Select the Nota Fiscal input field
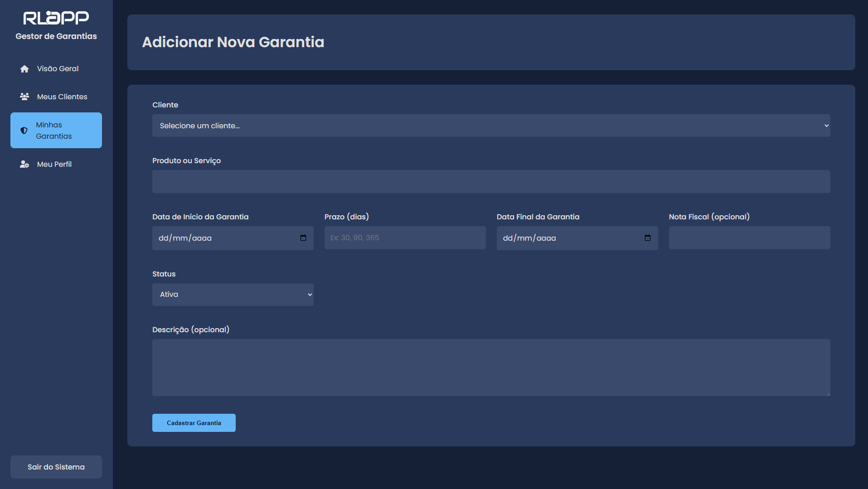 [749, 238]
